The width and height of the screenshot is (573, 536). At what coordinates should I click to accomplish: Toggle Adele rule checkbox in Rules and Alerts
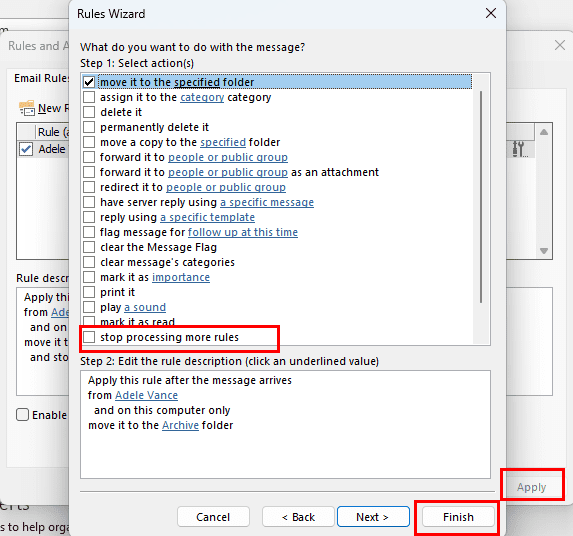(x=26, y=149)
